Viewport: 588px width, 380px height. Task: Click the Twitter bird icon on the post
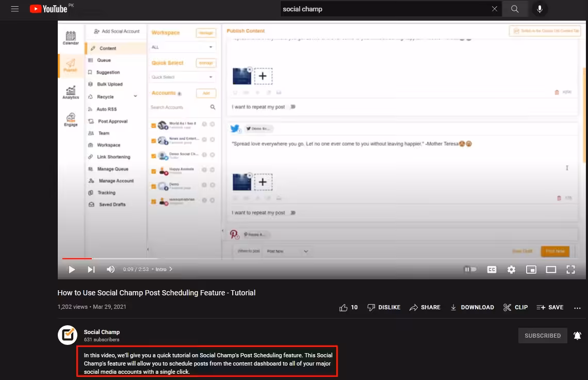click(x=235, y=129)
